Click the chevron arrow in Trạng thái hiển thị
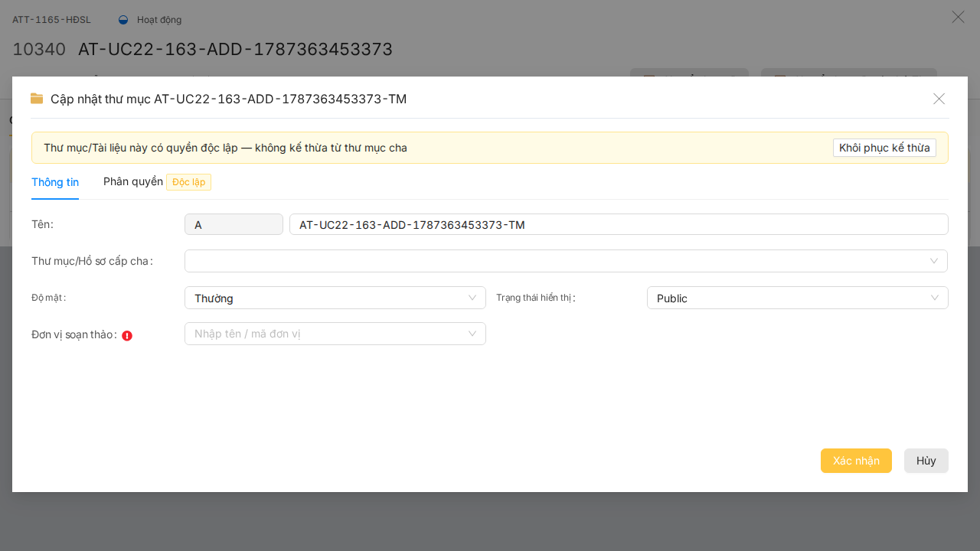Image resolution: width=980 pixels, height=551 pixels. pyautogui.click(x=934, y=298)
